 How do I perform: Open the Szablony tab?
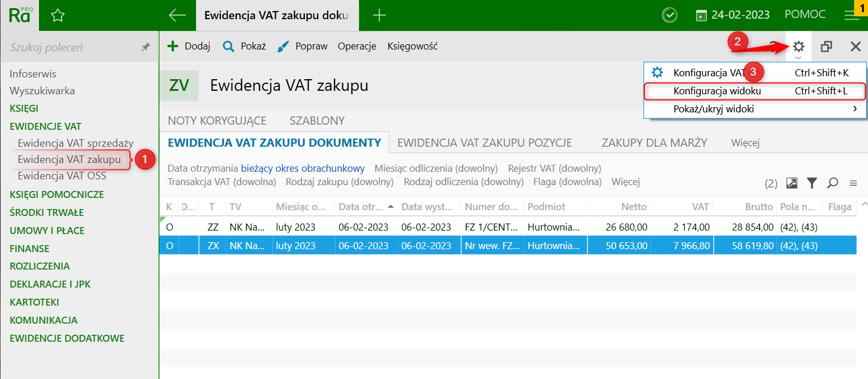(x=317, y=121)
